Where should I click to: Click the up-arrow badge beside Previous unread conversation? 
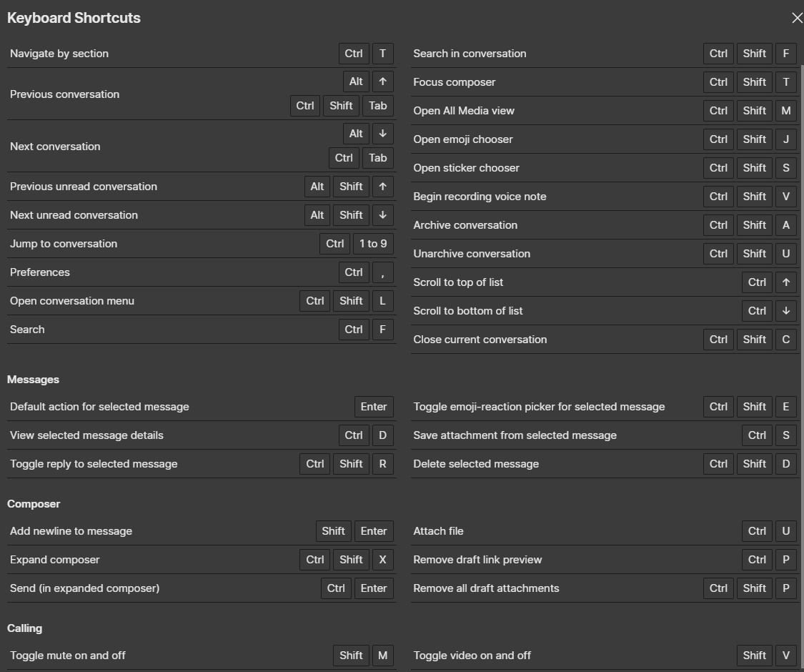coord(383,187)
